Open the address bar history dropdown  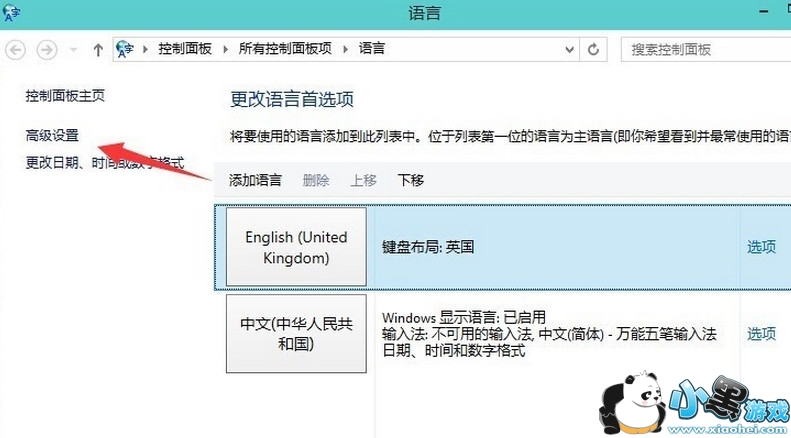pos(570,49)
